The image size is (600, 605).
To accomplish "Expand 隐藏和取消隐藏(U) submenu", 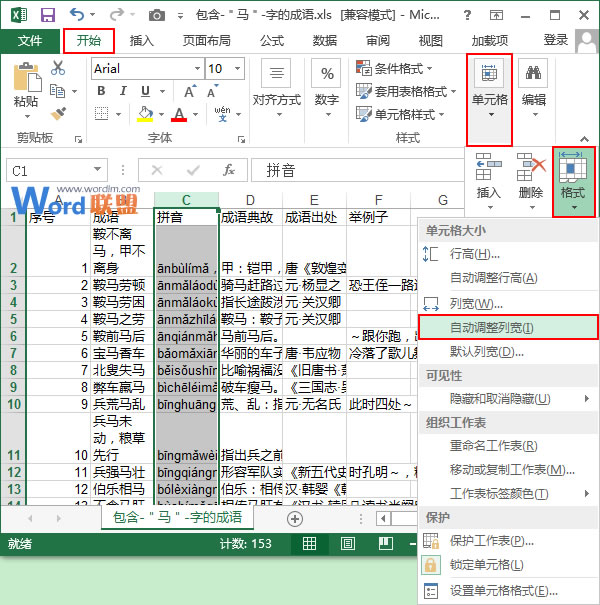I will click(508, 399).
